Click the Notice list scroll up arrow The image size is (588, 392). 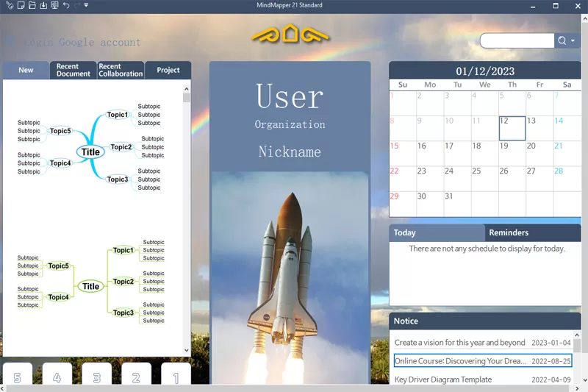577,335
